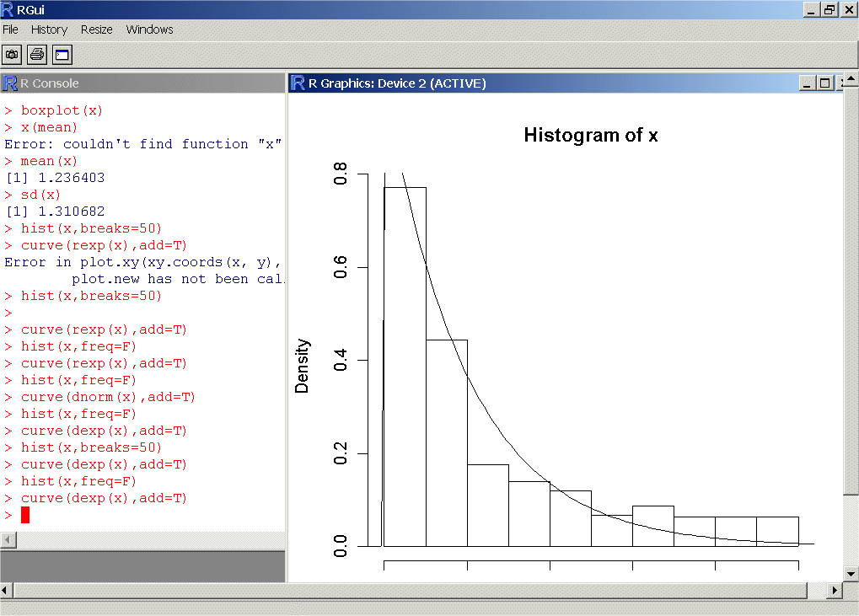Maximize the R Graphics Device 2 window
This screenshot has height=616, width=859.
pos(824,83)
